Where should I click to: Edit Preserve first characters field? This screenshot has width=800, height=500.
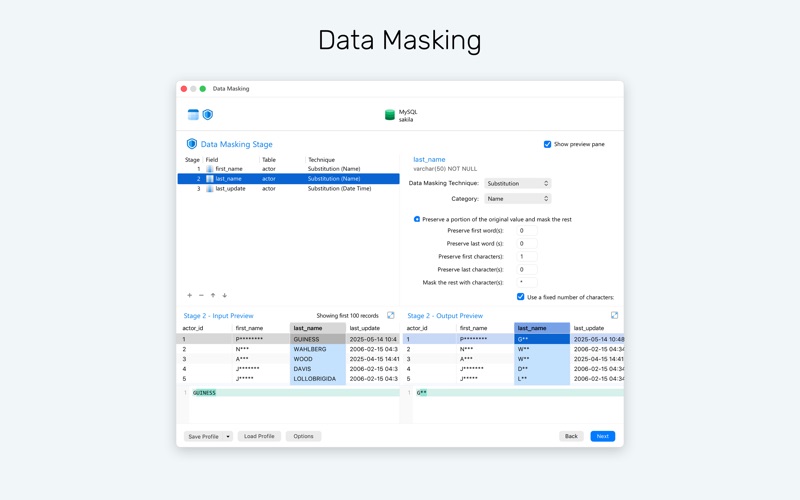[x=527, y=257]
